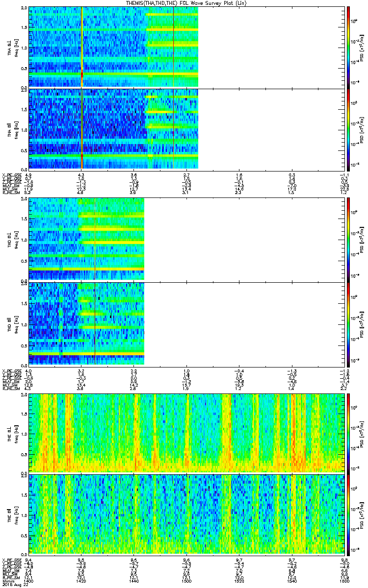Screen dimensions: 368x588
Task: Click the PSD color bar beside THA B-parallel panel
Action: point(349,129)
